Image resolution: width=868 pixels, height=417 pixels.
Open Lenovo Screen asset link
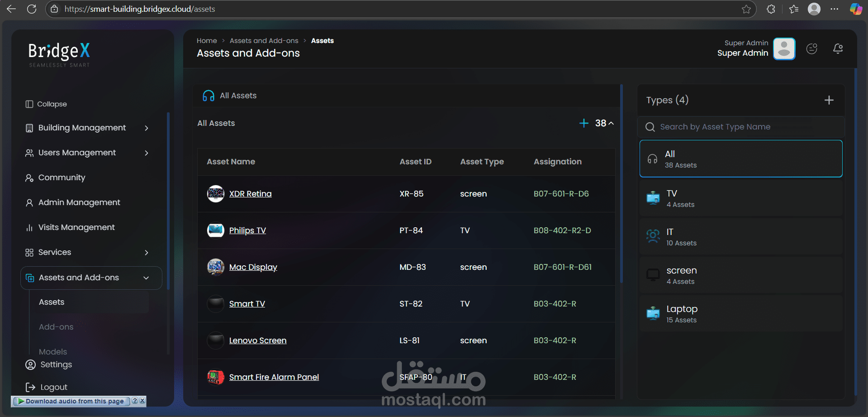click(x=258, y=340)
